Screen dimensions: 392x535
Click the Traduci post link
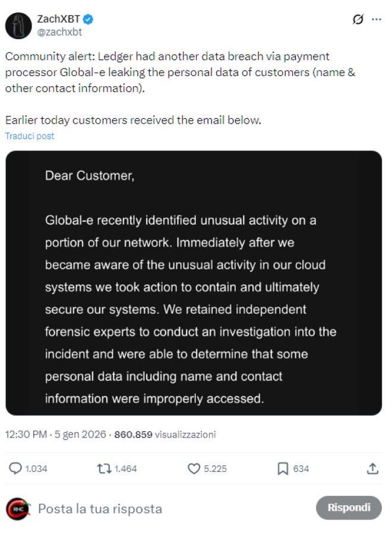click(x=30, y=136)
